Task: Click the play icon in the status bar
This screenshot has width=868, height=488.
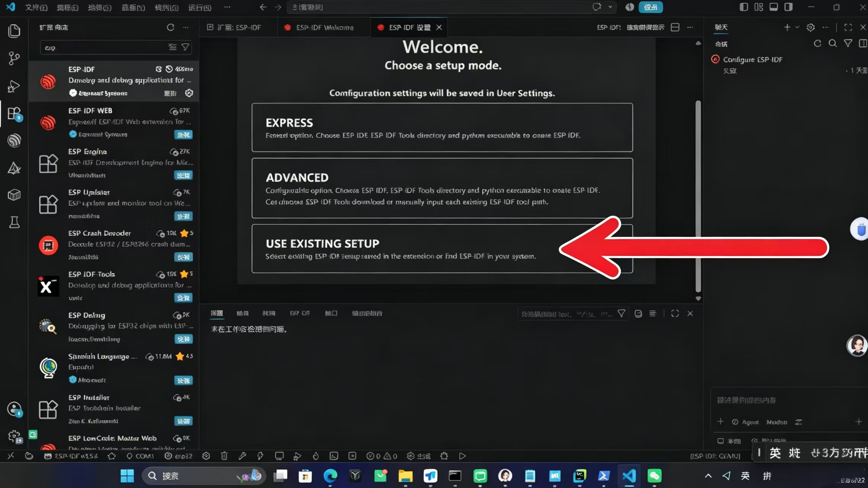Action: tap(462, 456)
